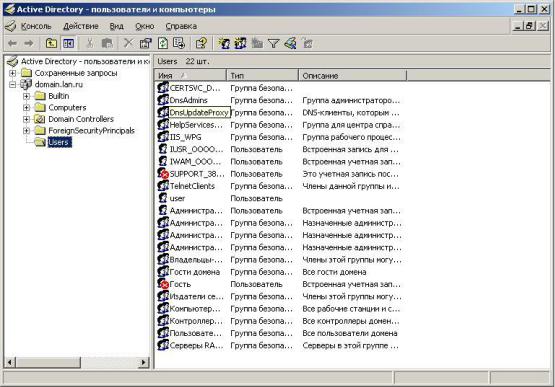Select the disabled Гость account

pos(279,284)
